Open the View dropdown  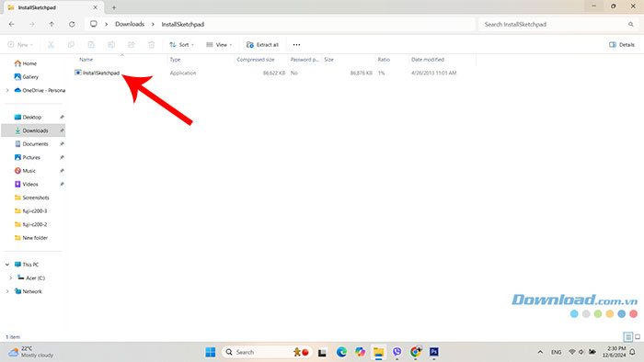click(219, 45)
